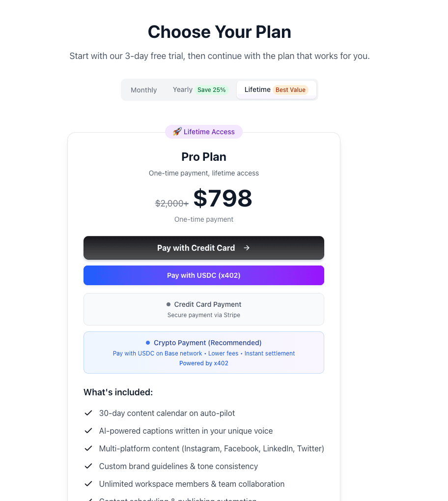The width and height of the screenshot is (448, 501).
Task: Click the Best Value badge
Action: coord(290,89)
